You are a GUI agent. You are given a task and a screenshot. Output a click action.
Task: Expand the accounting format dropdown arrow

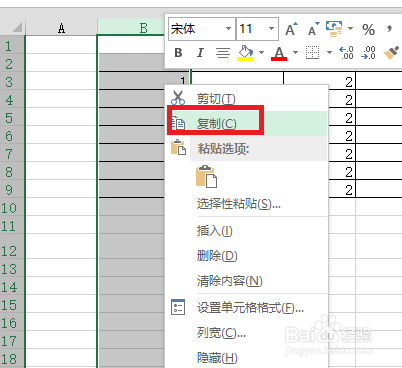click(350, 29)
